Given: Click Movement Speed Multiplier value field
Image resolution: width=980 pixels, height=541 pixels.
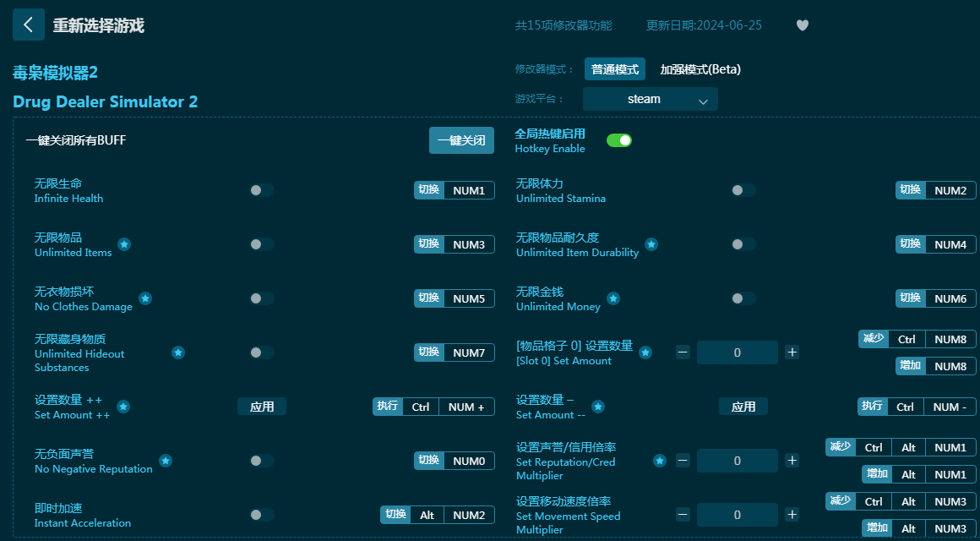Looking at the screenshot, I should point(738,515).
